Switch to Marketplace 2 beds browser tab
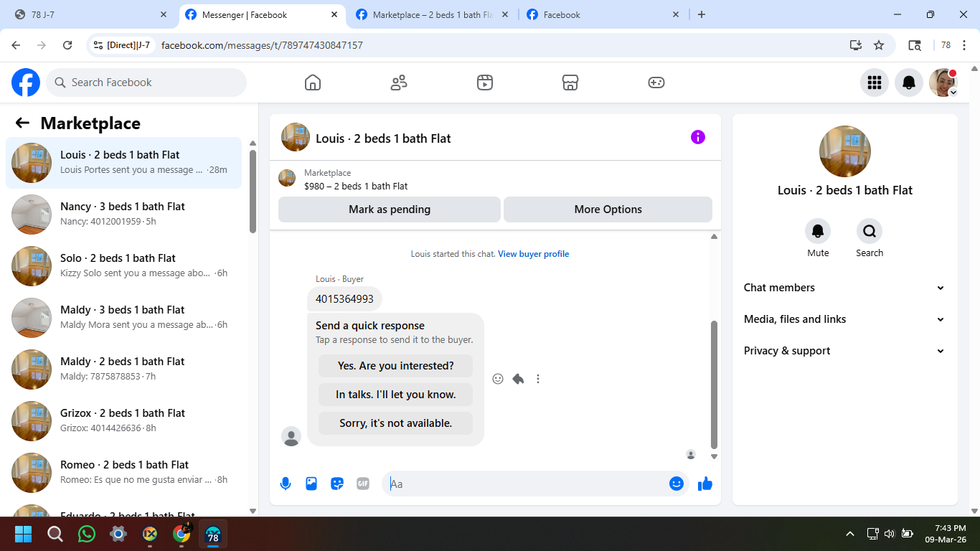Screen dimensions: 980x551 click(433, 14)
